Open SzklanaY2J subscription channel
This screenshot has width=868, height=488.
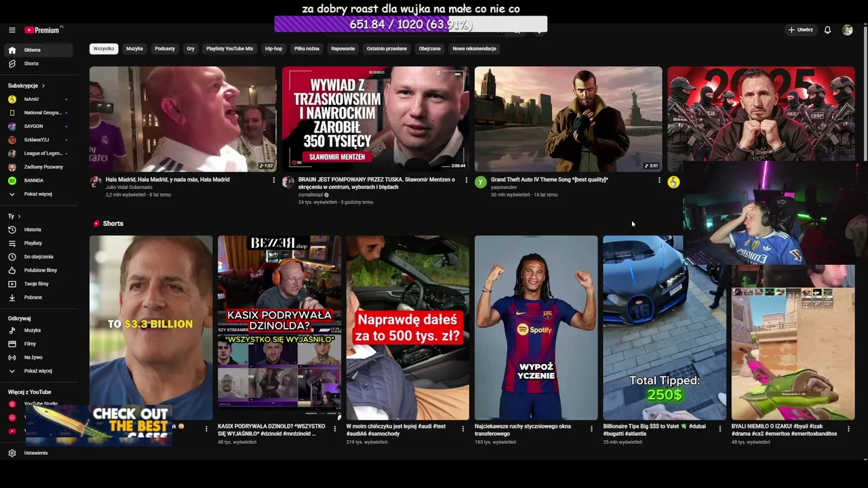[40, 140]
